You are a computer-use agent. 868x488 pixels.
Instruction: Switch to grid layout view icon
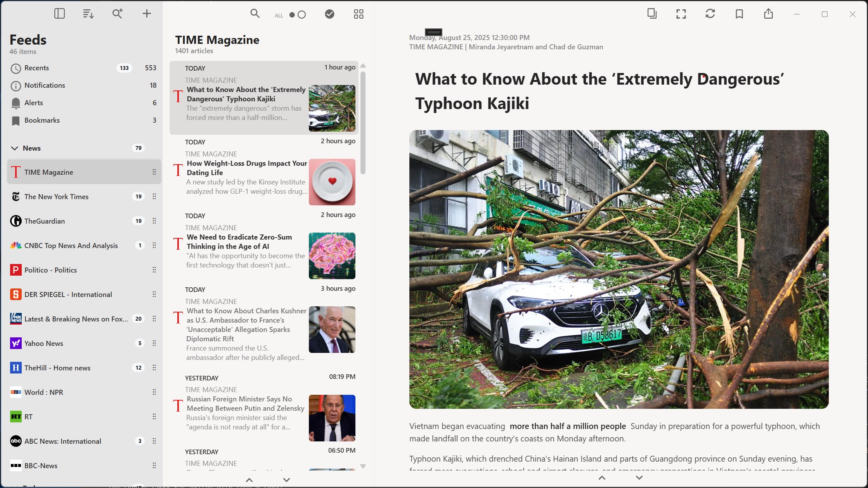pyautogui.click(x=359, y=14)
